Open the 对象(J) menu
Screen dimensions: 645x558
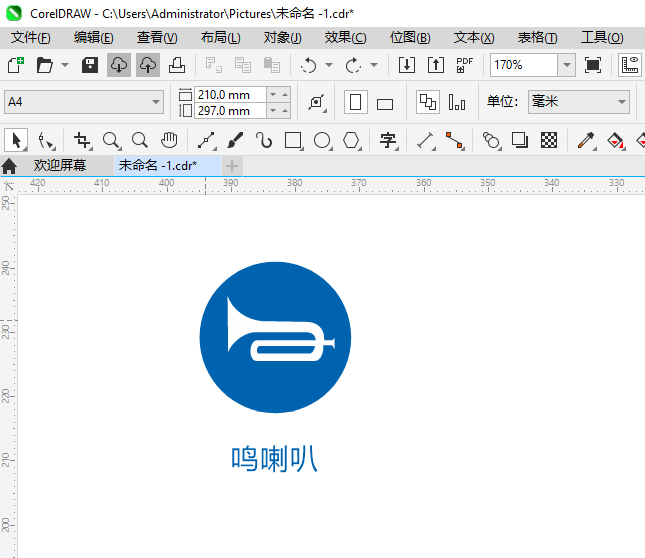point(283,38)
